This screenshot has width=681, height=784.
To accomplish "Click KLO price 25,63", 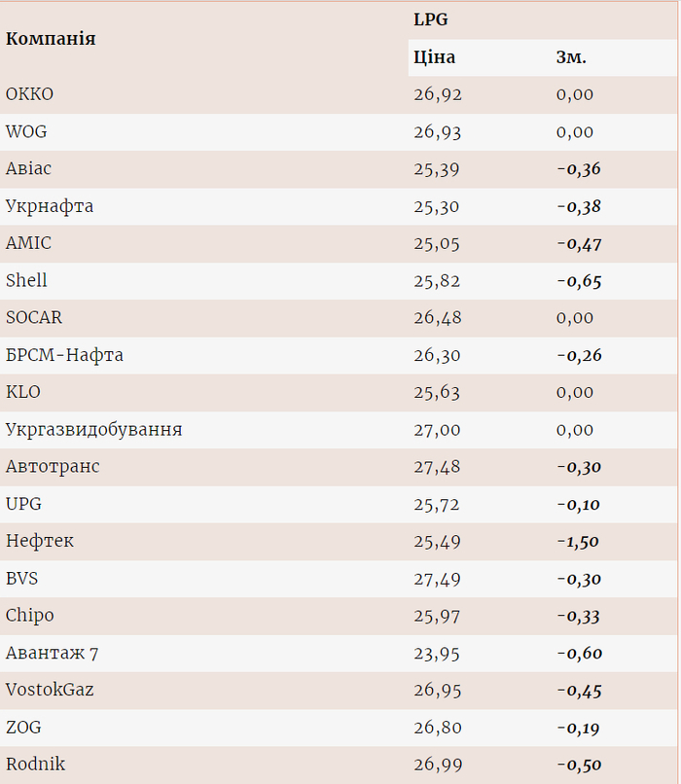I will click(437, 392).
